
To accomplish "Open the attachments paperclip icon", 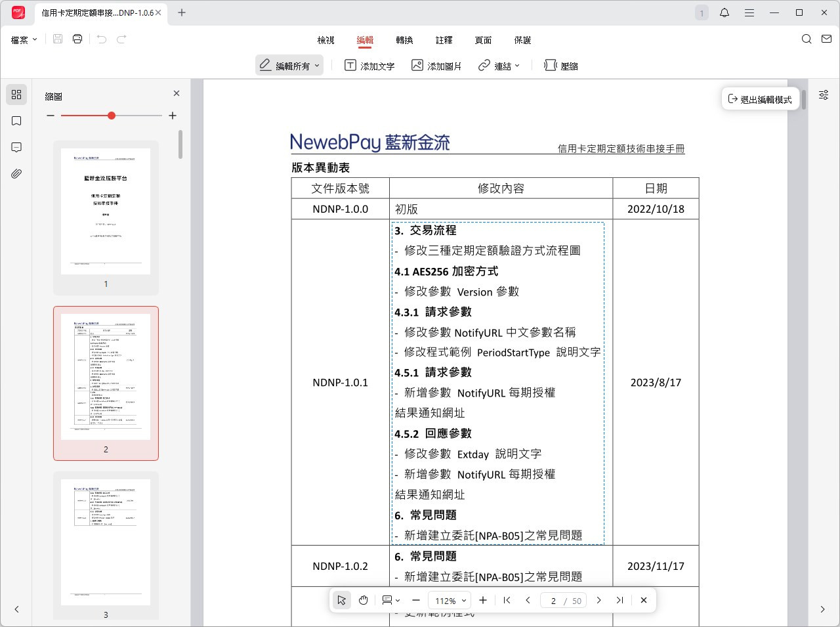I will coord(16,173).
